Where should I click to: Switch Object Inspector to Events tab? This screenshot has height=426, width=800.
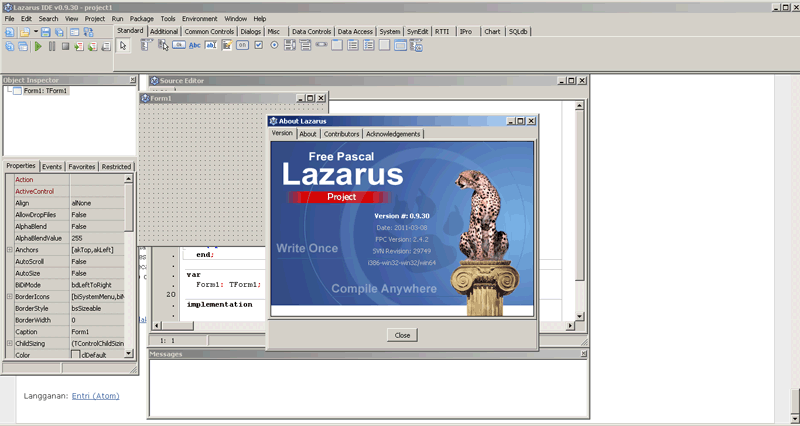pyautogui.click(x=52, y=167)
